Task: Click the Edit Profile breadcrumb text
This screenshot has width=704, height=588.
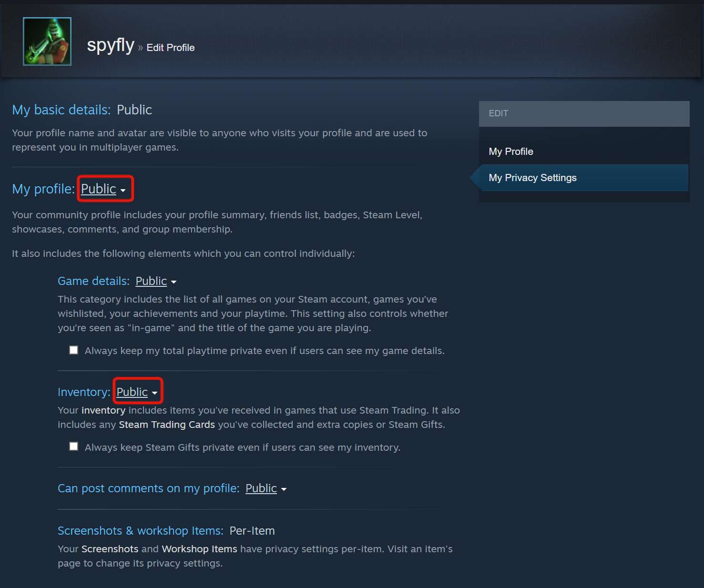Action: point(171,48)
